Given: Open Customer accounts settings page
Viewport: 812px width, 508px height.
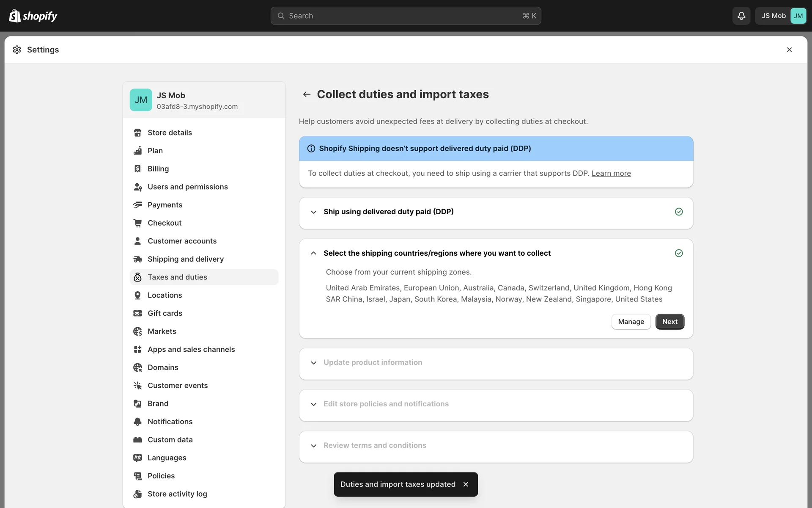Looking at the screenshot, I should (182, 241).
